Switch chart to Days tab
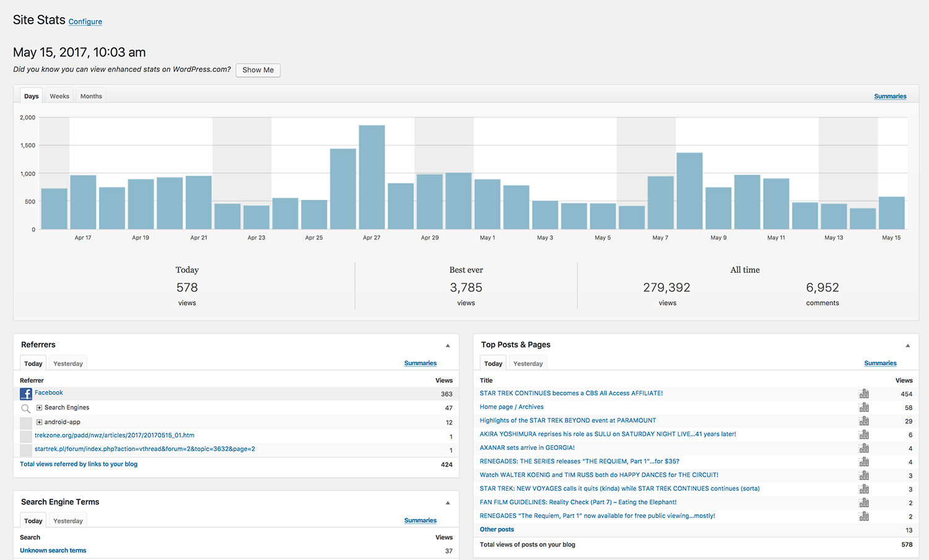This screenshot has height=560, width=929. pos(32,96)
